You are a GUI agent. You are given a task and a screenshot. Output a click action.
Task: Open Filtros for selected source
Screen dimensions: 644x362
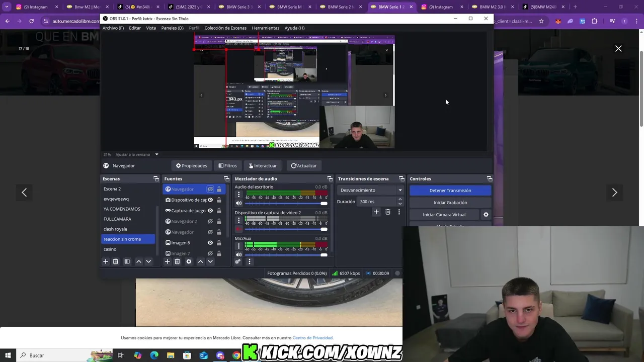click(x=227, y=165)
